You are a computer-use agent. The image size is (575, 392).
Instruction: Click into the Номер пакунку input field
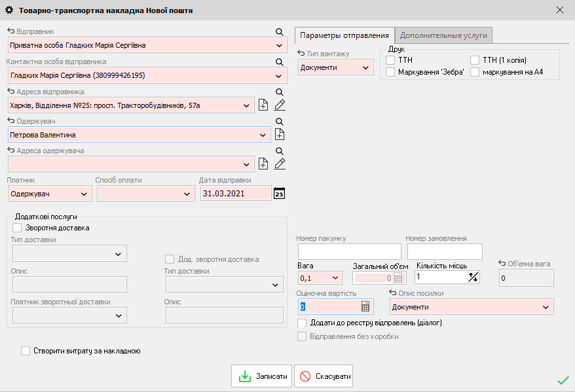[349, 251]
